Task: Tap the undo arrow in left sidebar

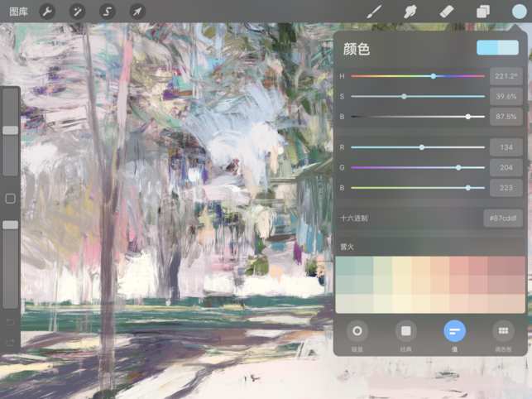Action: coord(11,322)
